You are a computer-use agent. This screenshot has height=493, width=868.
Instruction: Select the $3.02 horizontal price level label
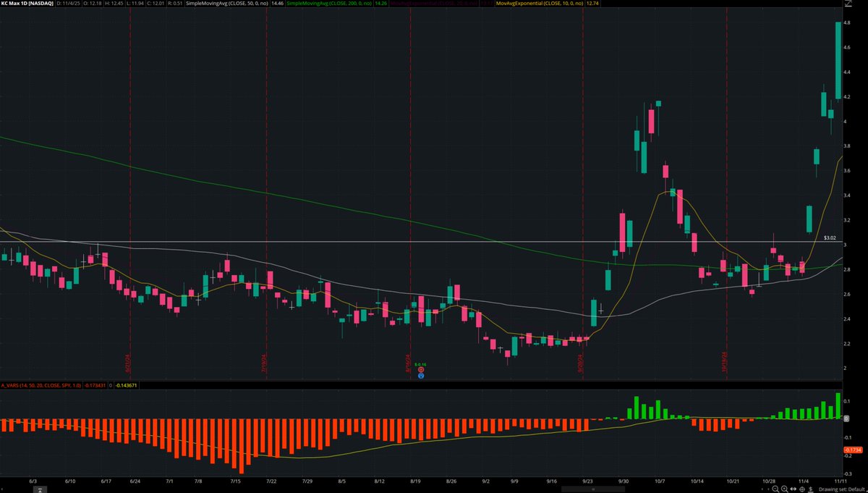point(830,237)
